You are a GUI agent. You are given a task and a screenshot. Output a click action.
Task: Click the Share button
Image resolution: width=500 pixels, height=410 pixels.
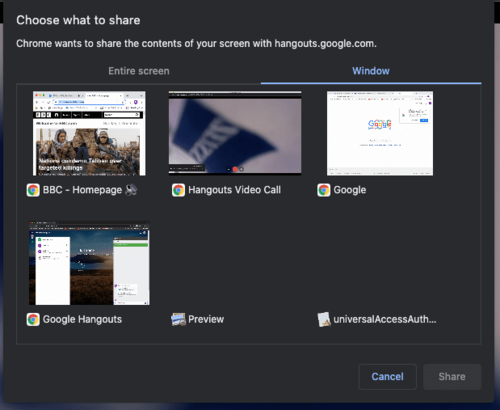coord(452,377)
